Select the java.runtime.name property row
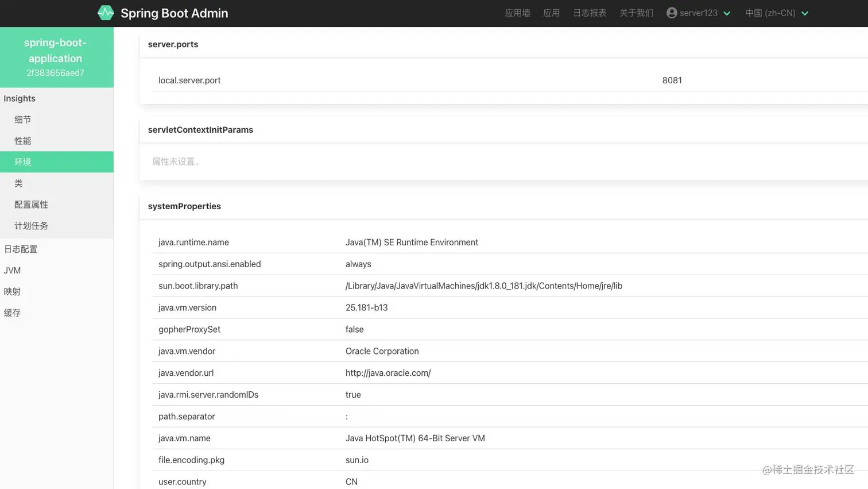The width and height of the screenshot is (868, 489). pos(510,242)
